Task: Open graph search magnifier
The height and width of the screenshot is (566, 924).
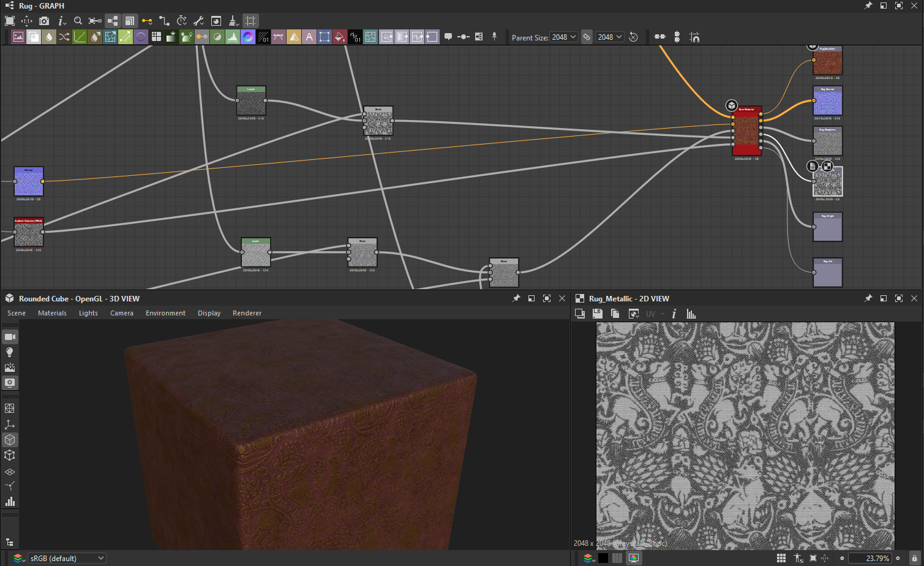Action: [x=78, y=21]
